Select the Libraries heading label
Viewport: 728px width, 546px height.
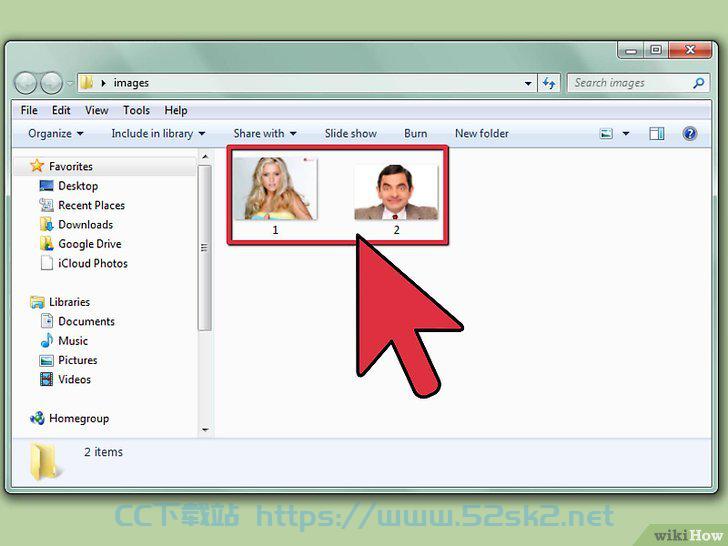pyautogui.click(x=69, y=302)
